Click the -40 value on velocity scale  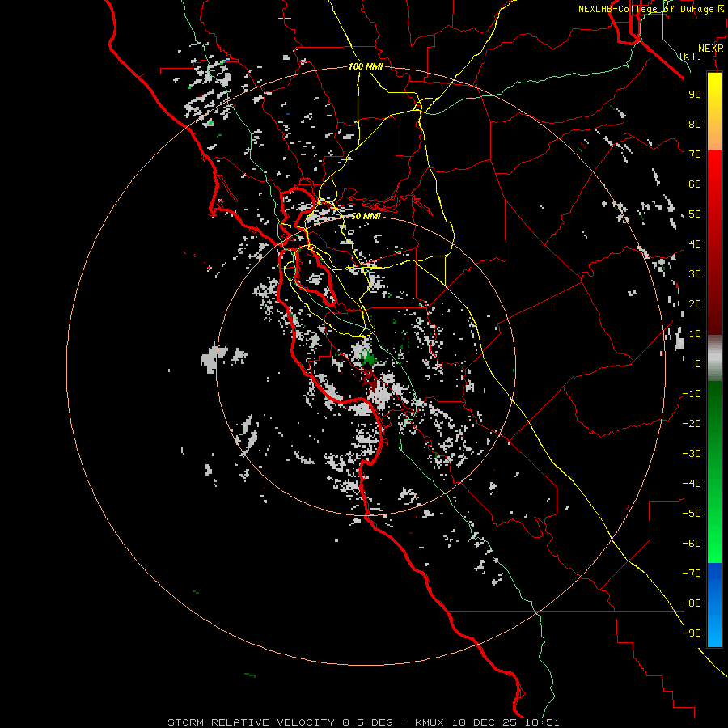692,484
